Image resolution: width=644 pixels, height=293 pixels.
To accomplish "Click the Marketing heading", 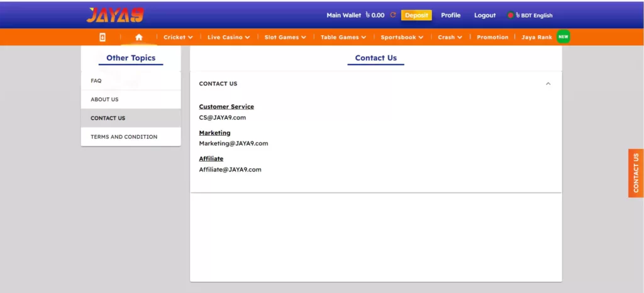I will (215, 133).
